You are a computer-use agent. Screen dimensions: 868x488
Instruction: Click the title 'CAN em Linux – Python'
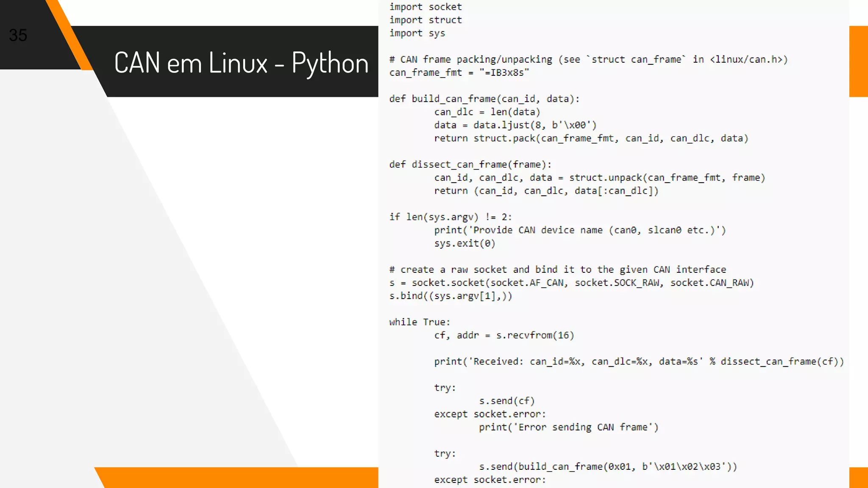pos(241,63)
